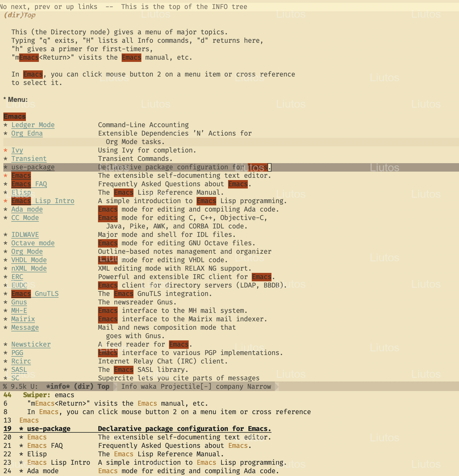Click the Emacs section heading above the menu list
The width and height of the screenshot is (459, 476).
pos(15,116)
